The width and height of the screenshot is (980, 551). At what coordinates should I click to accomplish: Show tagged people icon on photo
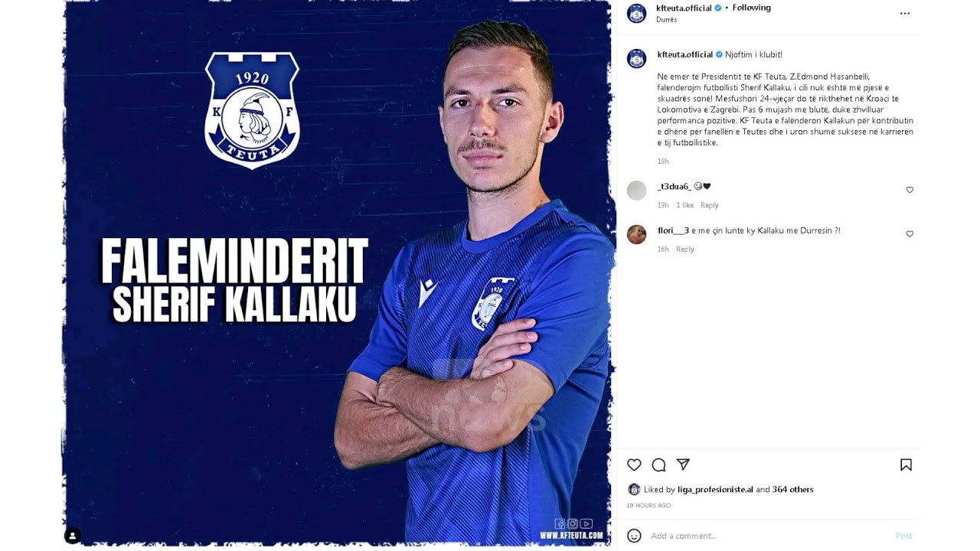coord(73,536)
